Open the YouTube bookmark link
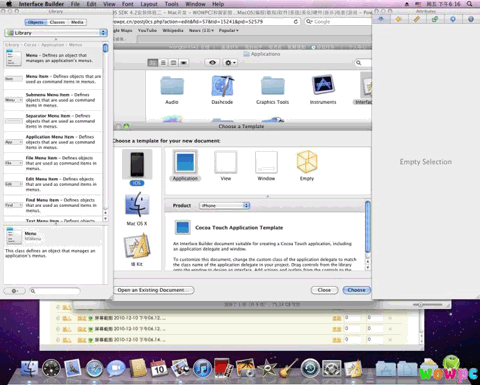480x385 pixels. click(147, 30)
